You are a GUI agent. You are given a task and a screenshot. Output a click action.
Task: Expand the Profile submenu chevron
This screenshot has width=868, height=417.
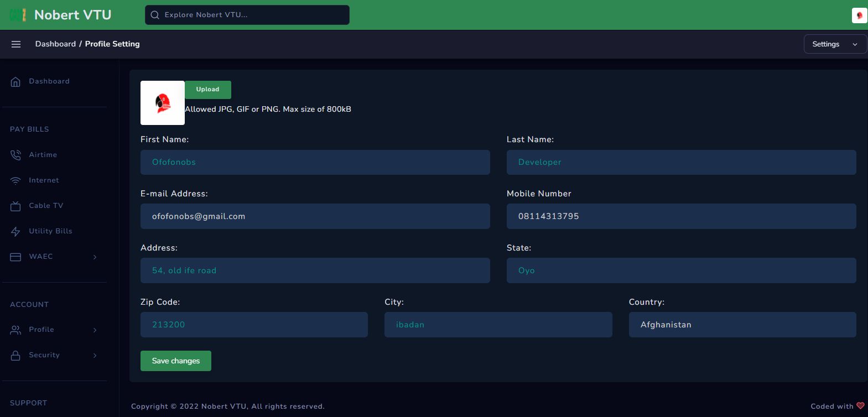point(95,330)
